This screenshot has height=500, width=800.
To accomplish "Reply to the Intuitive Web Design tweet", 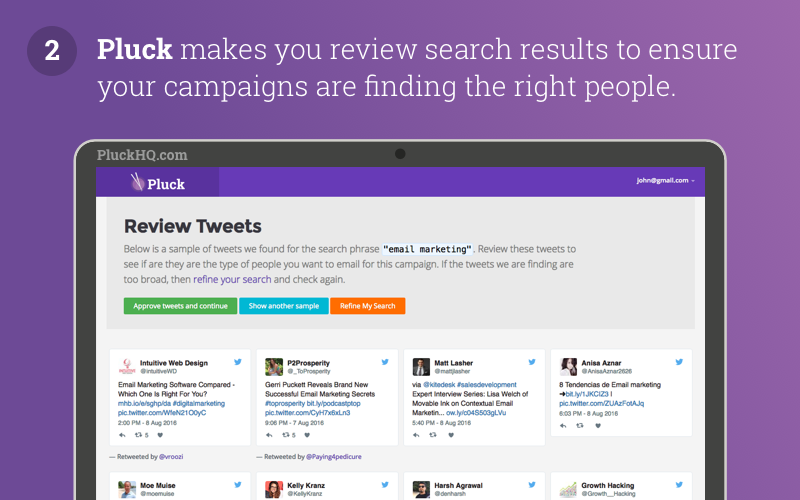I will [x=122, y=435].
